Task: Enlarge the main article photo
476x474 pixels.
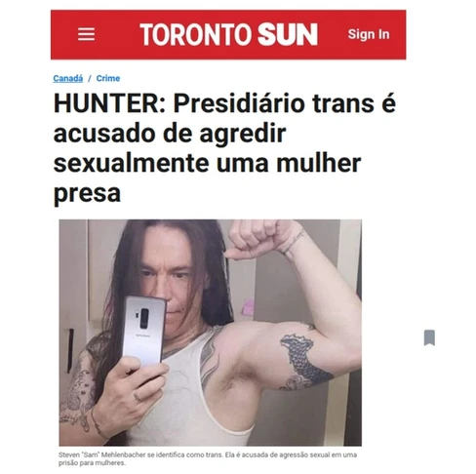Action: (x=210, y=333)
